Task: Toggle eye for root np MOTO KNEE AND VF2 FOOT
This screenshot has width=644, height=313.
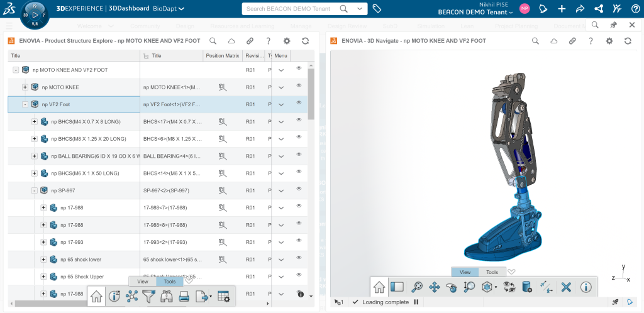Action: (x=299, y=68)
